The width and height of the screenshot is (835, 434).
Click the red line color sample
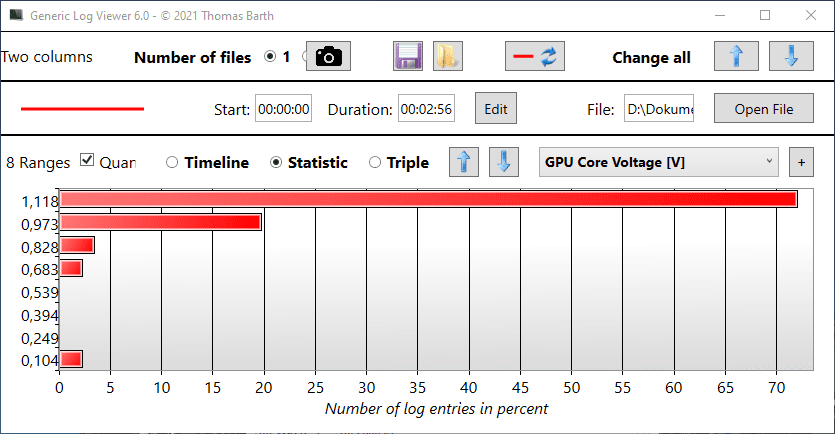click(83, 109)
